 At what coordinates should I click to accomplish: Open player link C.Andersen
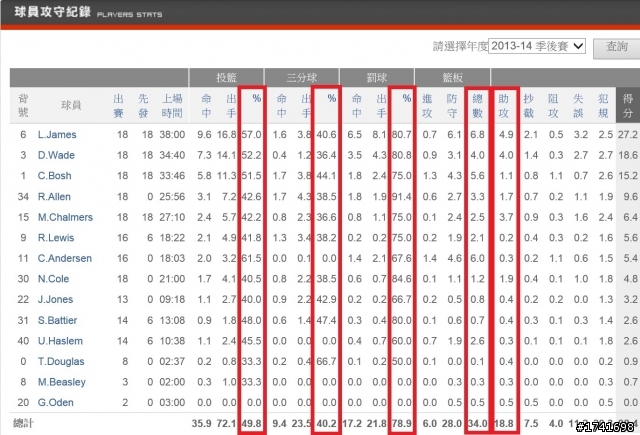pos(64,258)
